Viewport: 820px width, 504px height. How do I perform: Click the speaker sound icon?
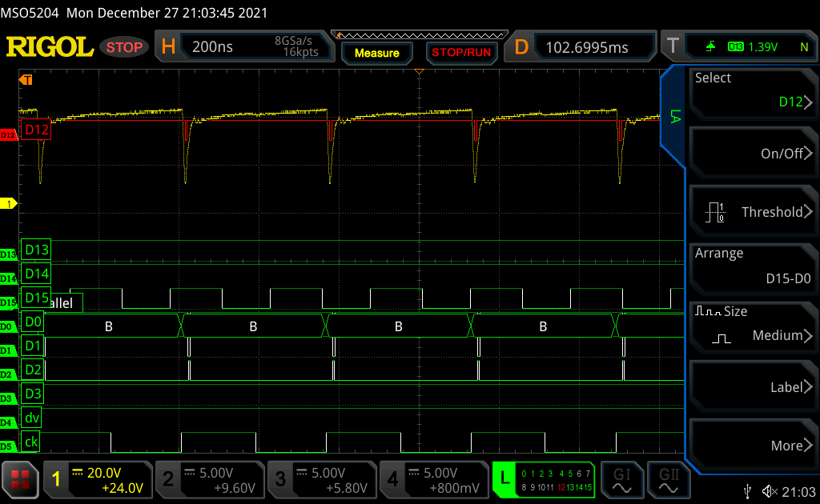[x=770, y=490]
